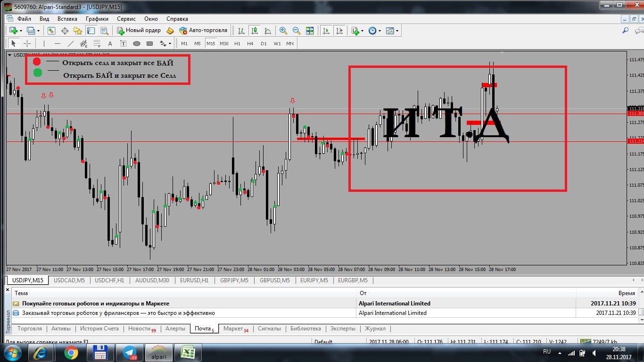The width and height of the screenshot is (644, 362).
Task: Open mail 'Заказывай торговых роботов у фрилансеров'
Action: [x=325, y=313]
